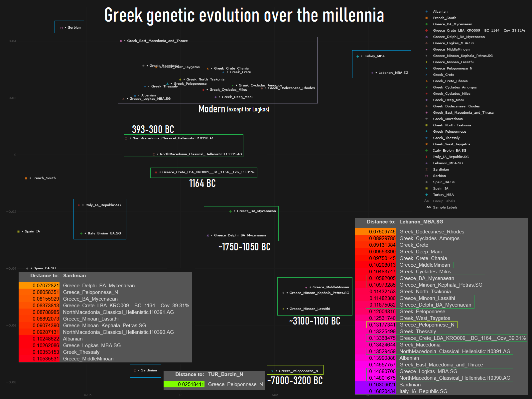Click the orange 0.07509745 distance cell
Viewport: 532px width, 399px height.
point(376,232)
